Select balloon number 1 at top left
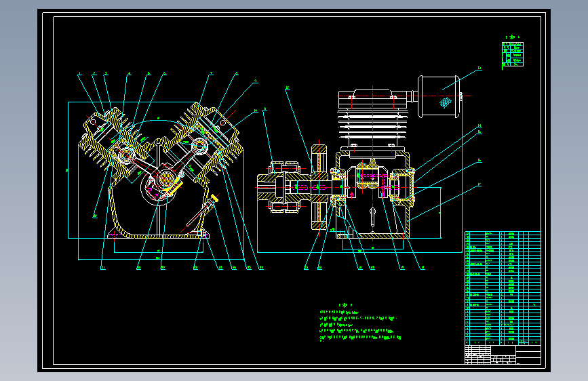 tap(79, 73)
